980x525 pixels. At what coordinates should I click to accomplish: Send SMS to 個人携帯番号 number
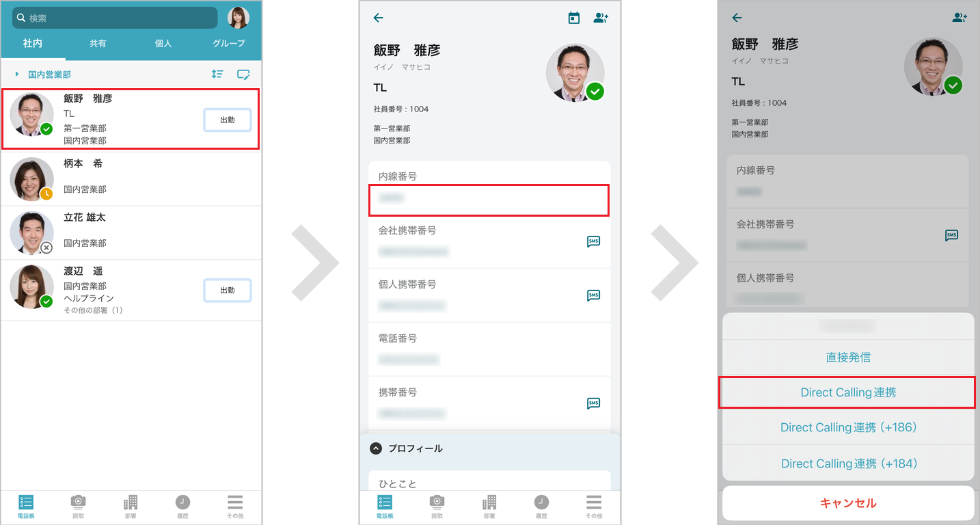pyautogui.click(x=593, y=295)
